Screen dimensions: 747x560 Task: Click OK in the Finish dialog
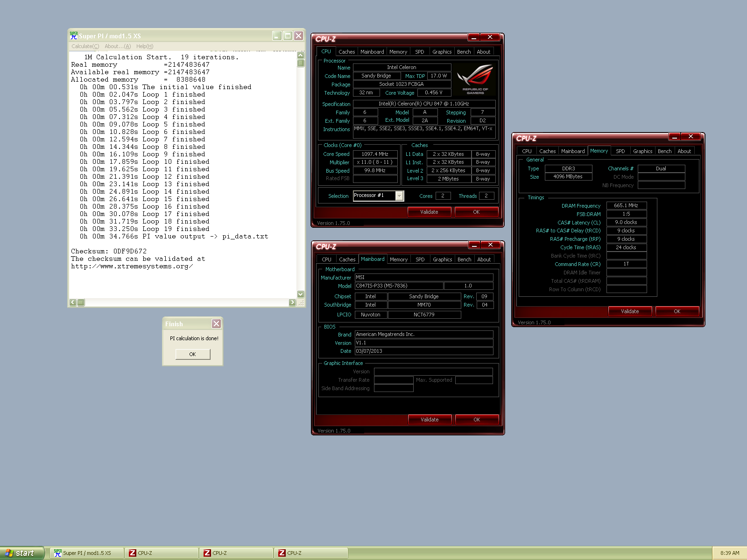coord(193,354)
